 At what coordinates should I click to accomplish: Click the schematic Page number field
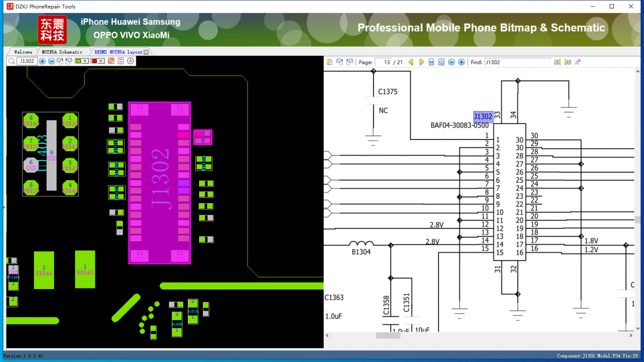[384, 62]
